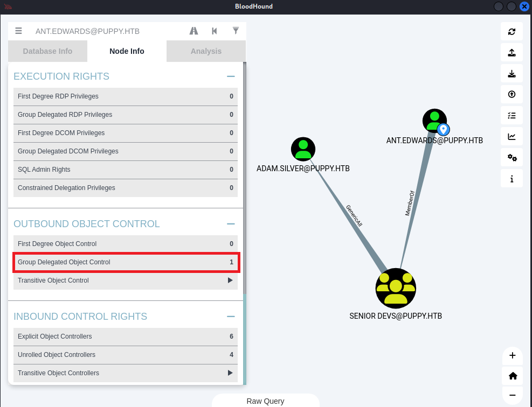Toggle the hamburger menu panel
Viewport: 532px width, 407px height.
19,31
